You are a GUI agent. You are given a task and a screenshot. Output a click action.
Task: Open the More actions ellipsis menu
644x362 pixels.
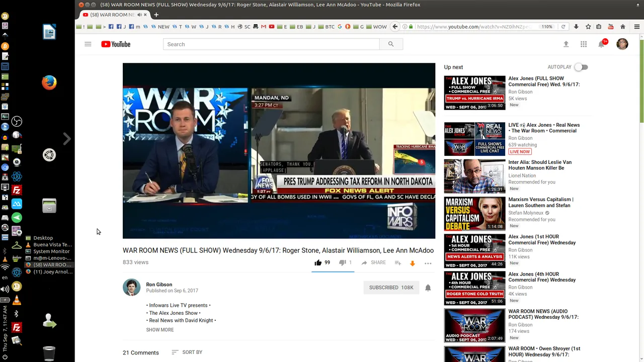(428, 263)
